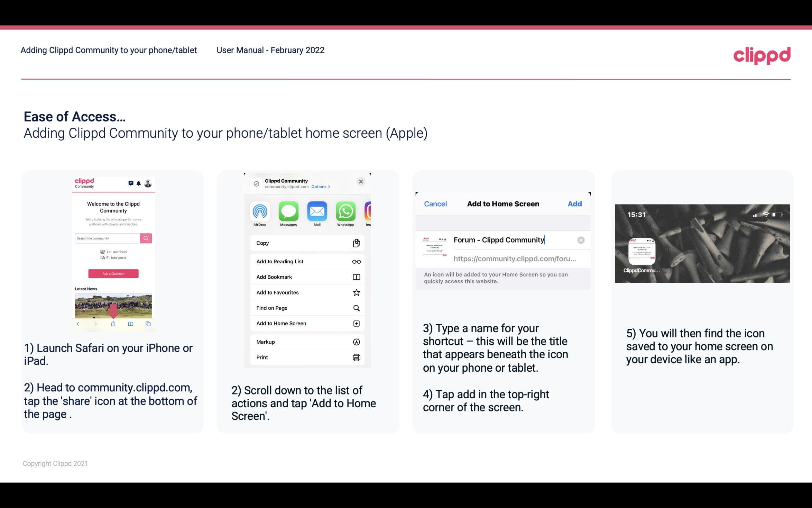
Task: Tap the Cancel button on home screen dialog
Action: click(x=435, y=203)
